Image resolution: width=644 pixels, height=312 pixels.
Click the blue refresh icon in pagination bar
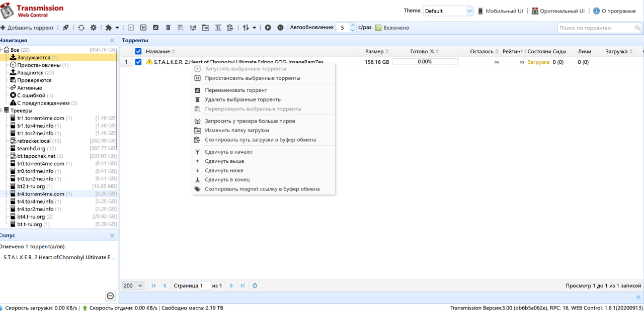pos(255,285)
